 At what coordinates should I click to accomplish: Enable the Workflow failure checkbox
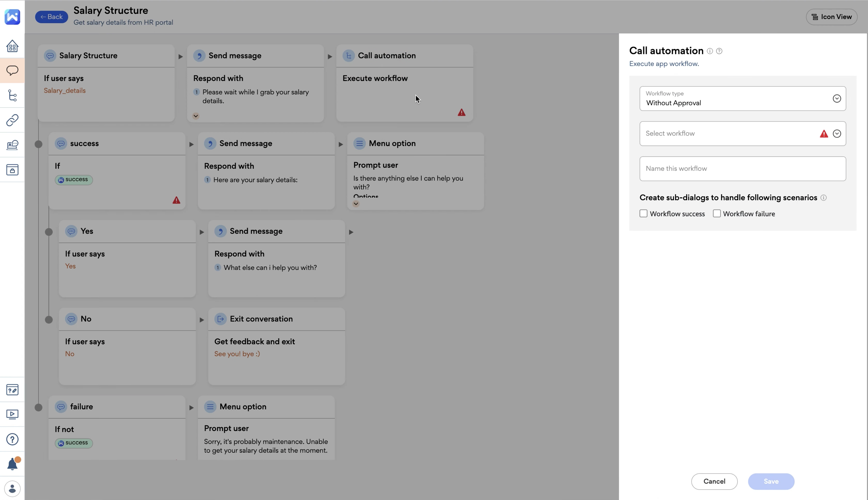click(x=716, y=214)
